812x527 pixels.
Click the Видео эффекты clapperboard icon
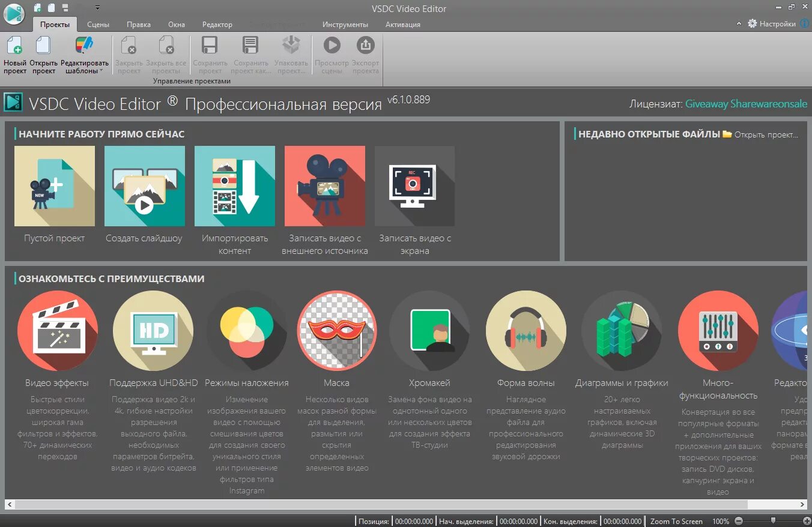click(57, 331)
